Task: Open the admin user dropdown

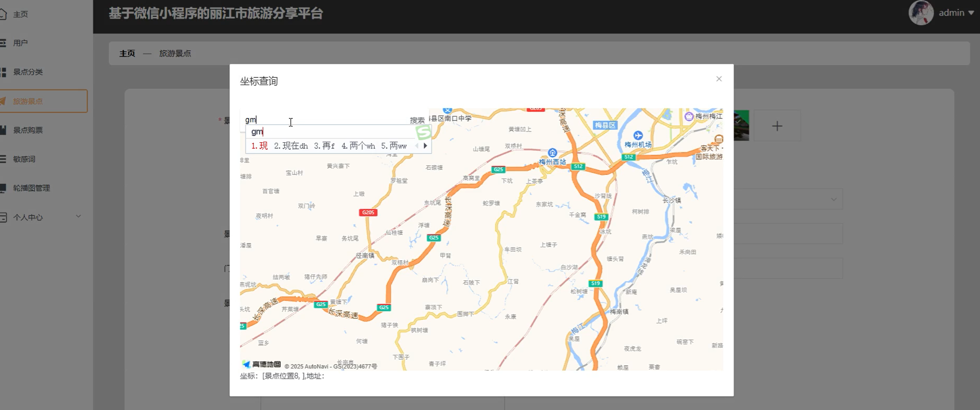Action: [x=956, y=13]
